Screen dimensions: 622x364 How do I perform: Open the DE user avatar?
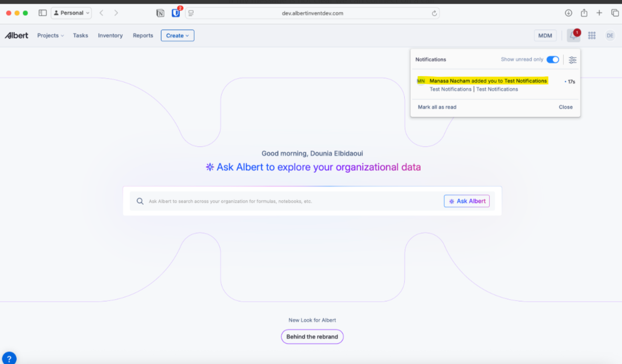click(x=610, y=36)
